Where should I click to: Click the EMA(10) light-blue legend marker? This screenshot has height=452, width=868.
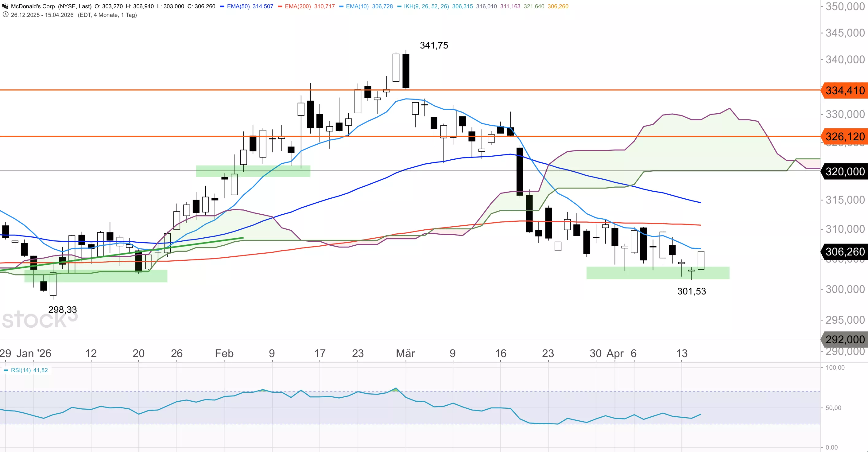pyautogui.click(x=341, y=6)
